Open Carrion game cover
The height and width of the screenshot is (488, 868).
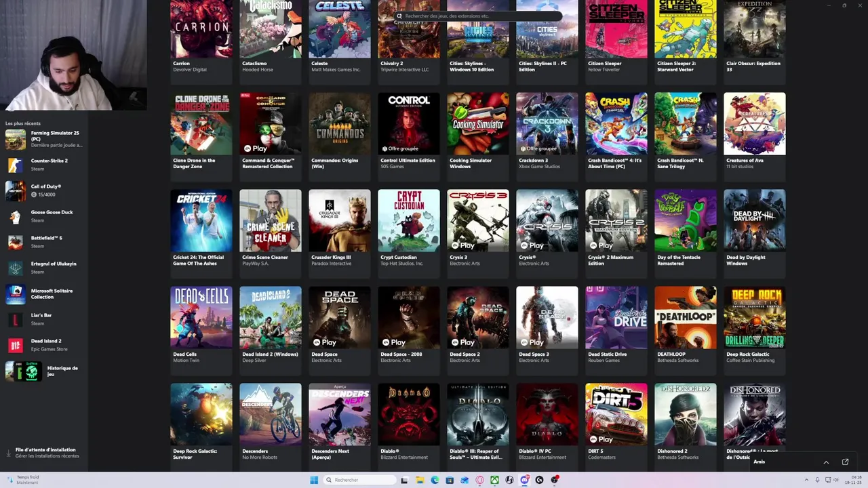coord(201,28)
